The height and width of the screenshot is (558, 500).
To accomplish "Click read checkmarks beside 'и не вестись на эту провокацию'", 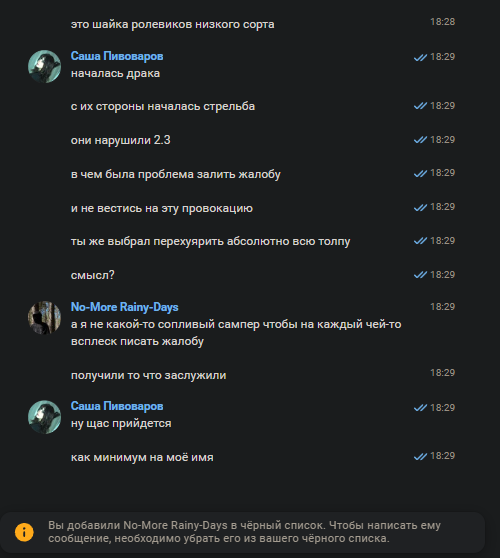I will pos(420,207).
